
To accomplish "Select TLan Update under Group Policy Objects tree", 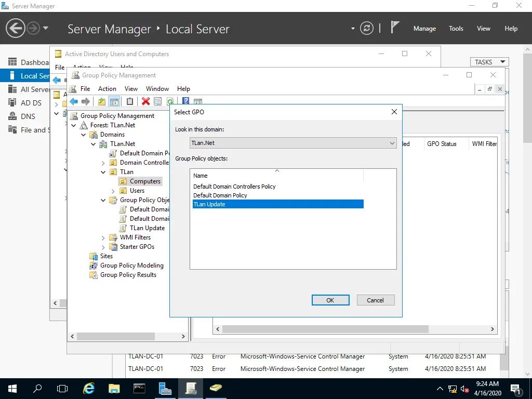I will tap(147, 228).
